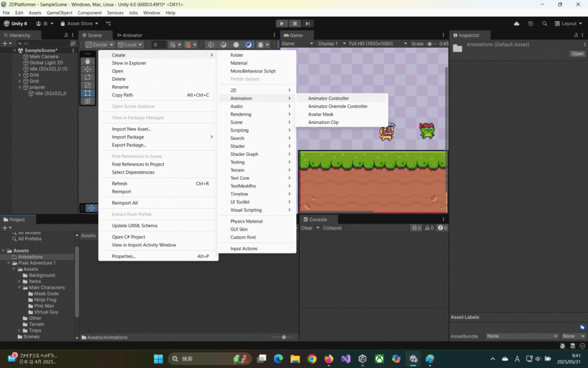Open Visual Studio from the taskbar
The image size is (588, 368).
(346, 359)
